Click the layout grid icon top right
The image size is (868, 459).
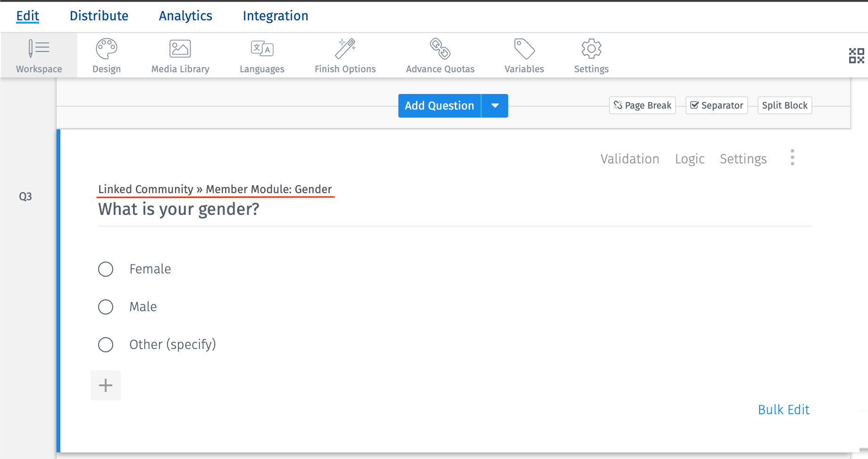pos(855,56)
